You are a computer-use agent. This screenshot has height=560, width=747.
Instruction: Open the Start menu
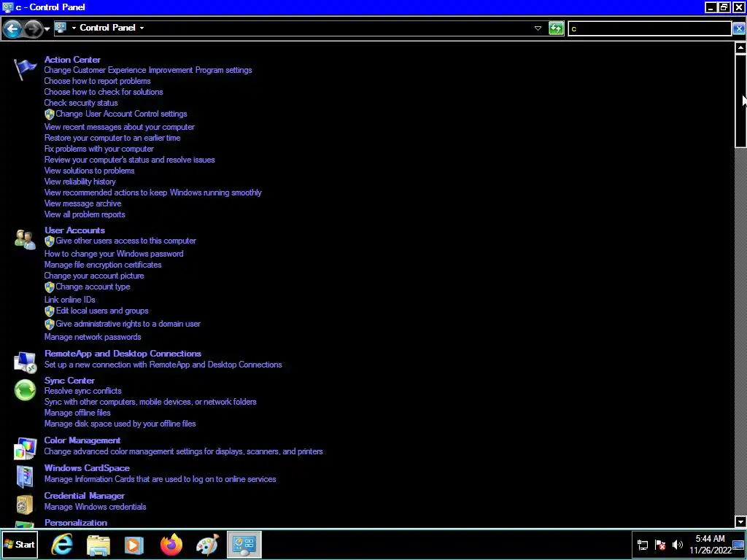pos(19,544)
